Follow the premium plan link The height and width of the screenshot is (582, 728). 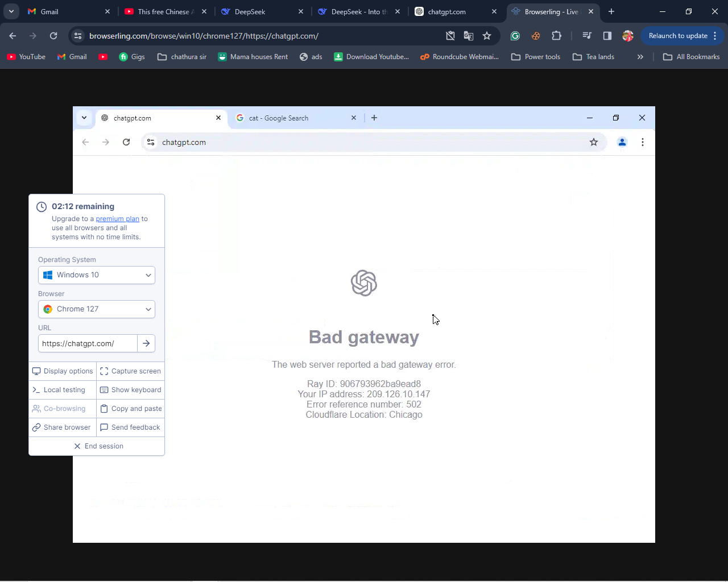[117, 219]
